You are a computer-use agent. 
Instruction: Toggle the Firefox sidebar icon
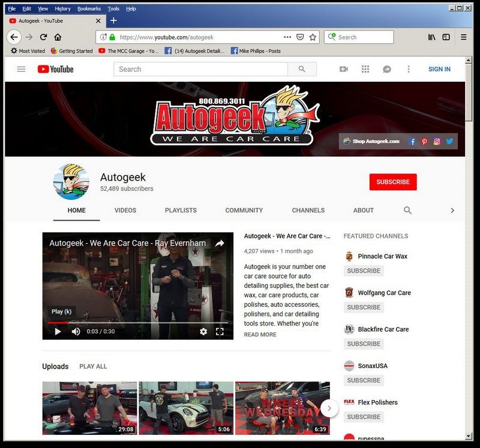(446, 37)
